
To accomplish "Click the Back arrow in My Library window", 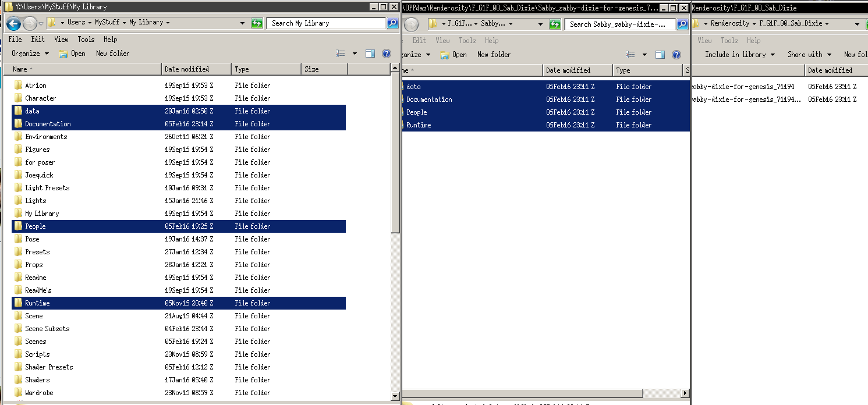I will tap(13, 23).
